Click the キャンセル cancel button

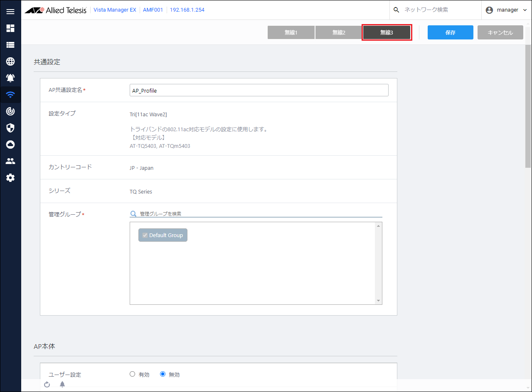(x=500, y=32)
